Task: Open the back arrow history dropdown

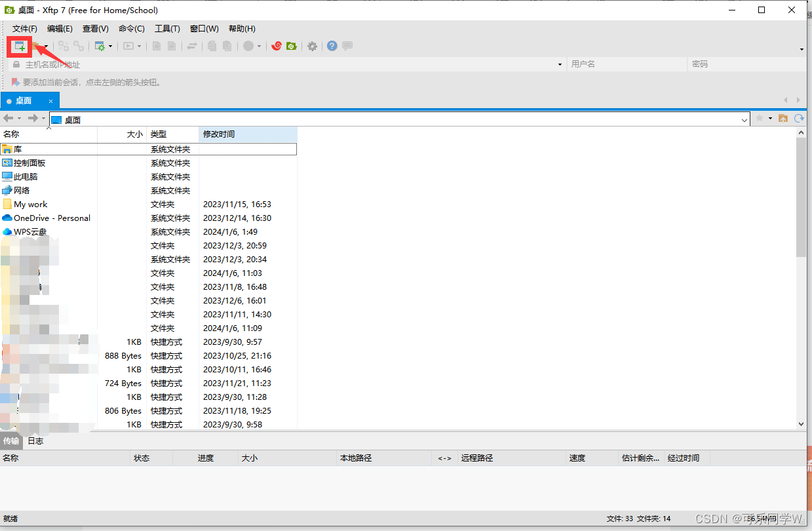Action: pyautogui.click(x=19, y=119)
